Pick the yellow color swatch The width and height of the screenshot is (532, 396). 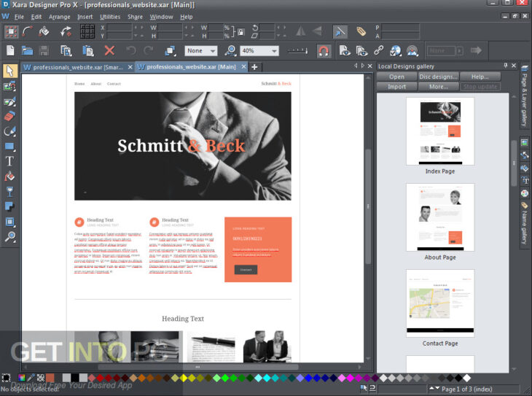(184, 378)
